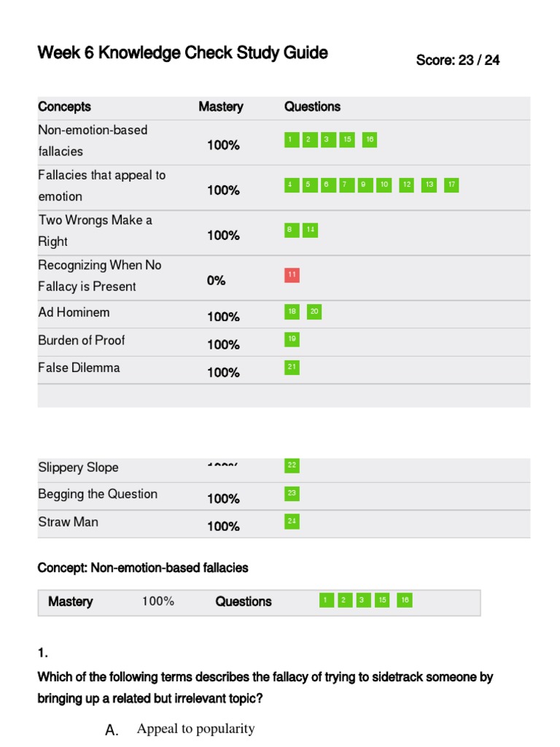Open question 4 badge in emotion fallacies row
The height and width of the screenshot is (747, 560).
pyautogui.click(x=292, y=185)
